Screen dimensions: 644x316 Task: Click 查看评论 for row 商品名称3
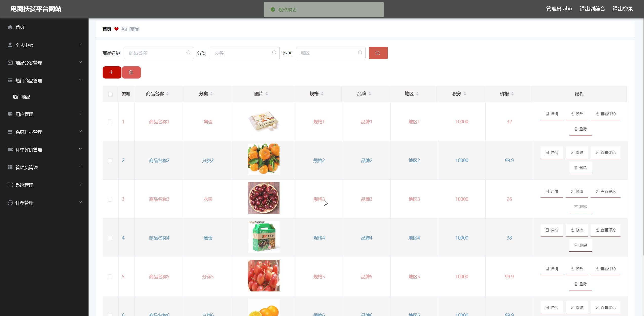coord(606,191)
